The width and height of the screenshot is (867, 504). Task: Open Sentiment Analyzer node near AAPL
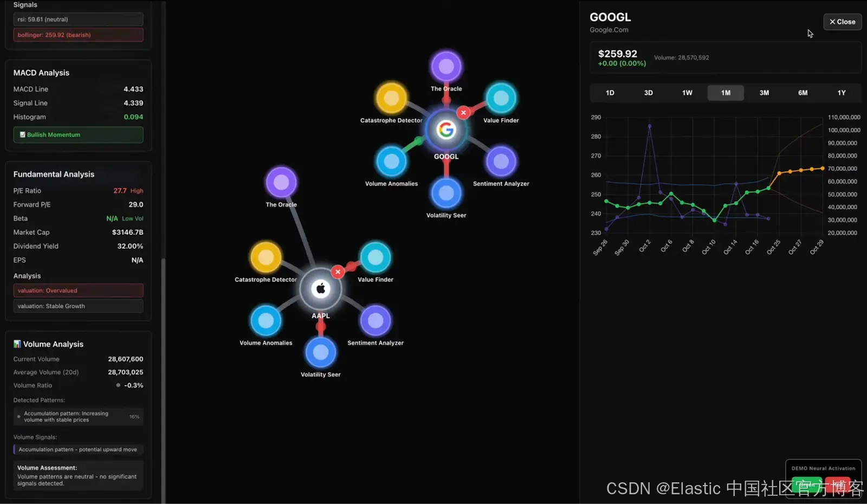click(376, 321)
